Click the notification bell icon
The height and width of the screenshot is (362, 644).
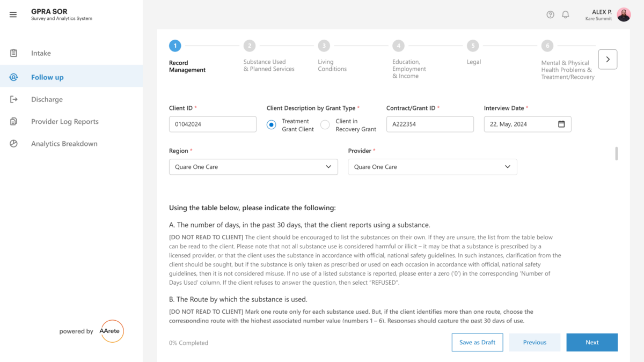[565, 14]
